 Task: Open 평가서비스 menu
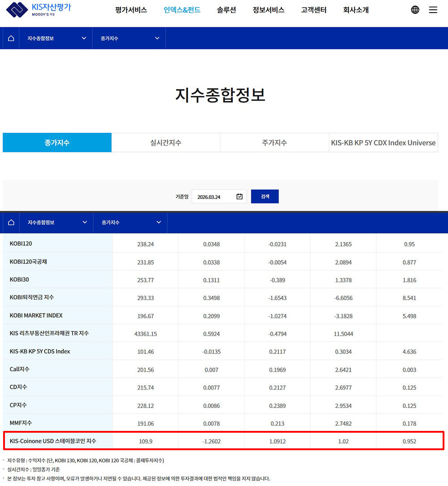[131, 10]
